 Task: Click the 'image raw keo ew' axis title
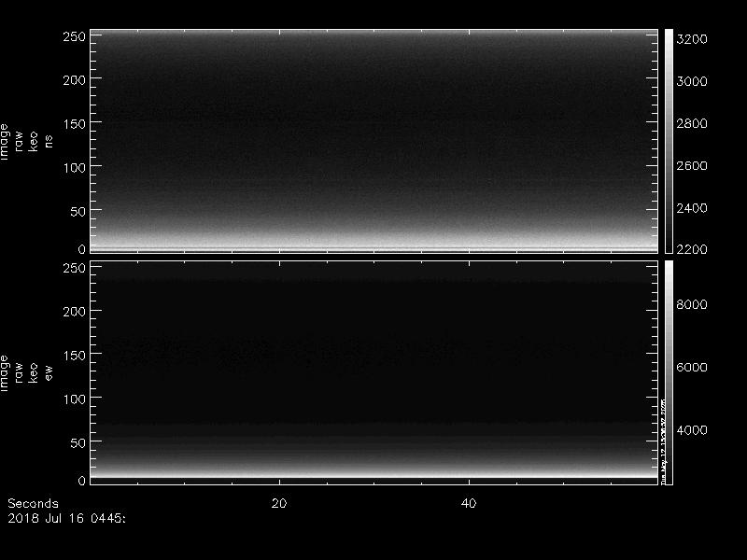pyautogui.click(x=26, y=372)
